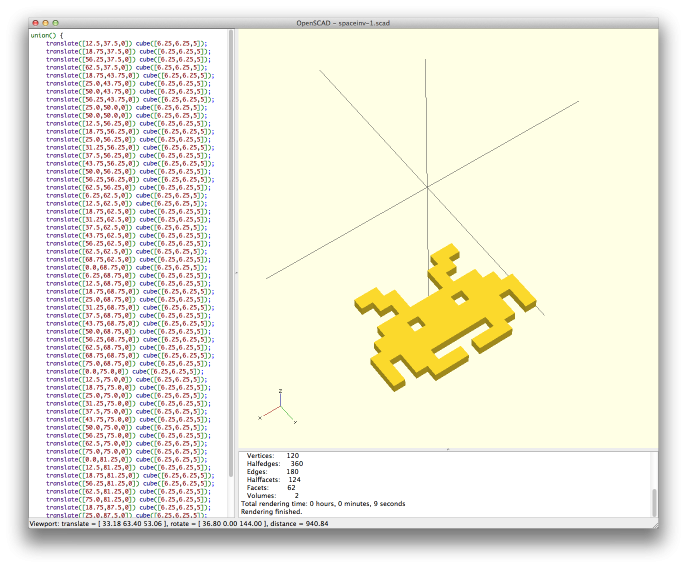Click 'Total rendering time' console line
687x568 pixels.
pyautogui.click(x=323, y=504)
